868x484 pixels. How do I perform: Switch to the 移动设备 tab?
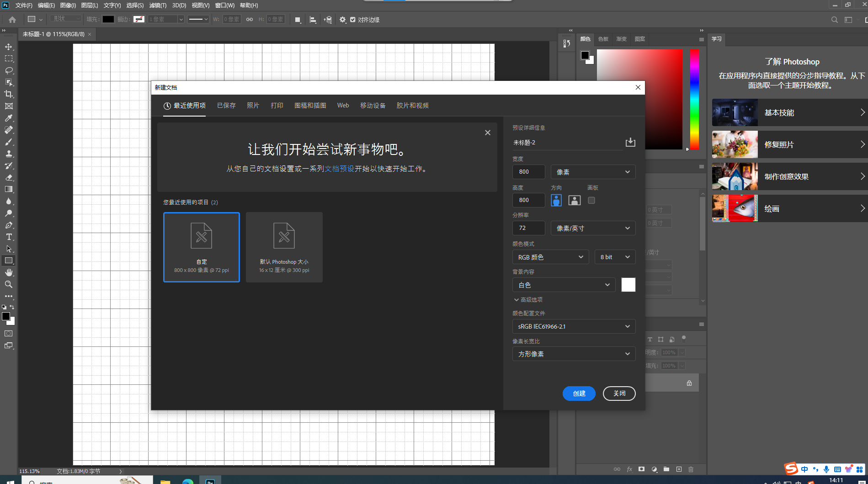click(373, 106)
